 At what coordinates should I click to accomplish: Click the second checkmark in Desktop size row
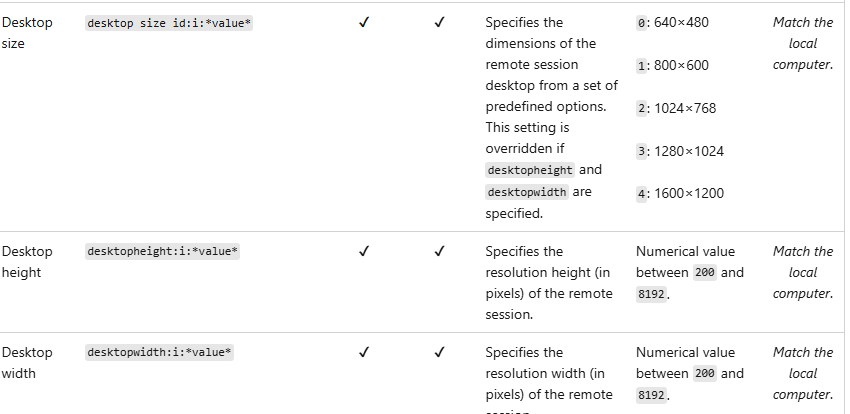[440, 23]
